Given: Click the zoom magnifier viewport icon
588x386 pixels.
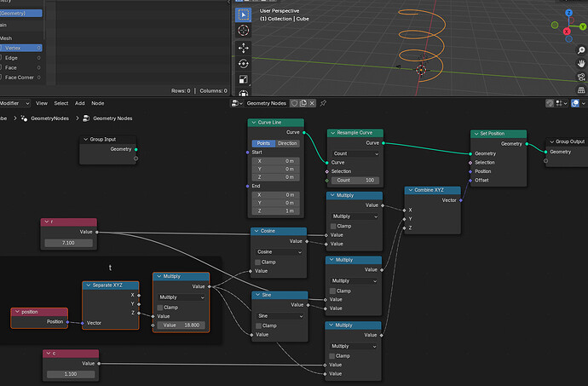Looking at the screenshot, I should pos(581,50).
